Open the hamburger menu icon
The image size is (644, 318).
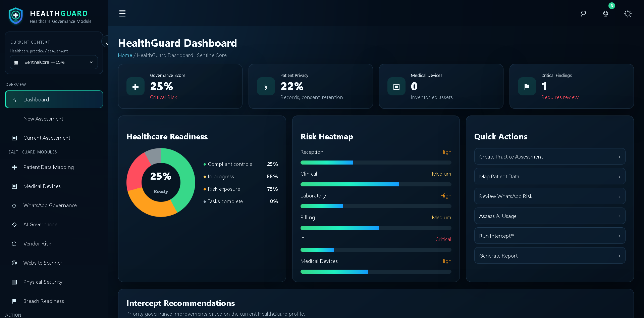[x=122, y=13]
